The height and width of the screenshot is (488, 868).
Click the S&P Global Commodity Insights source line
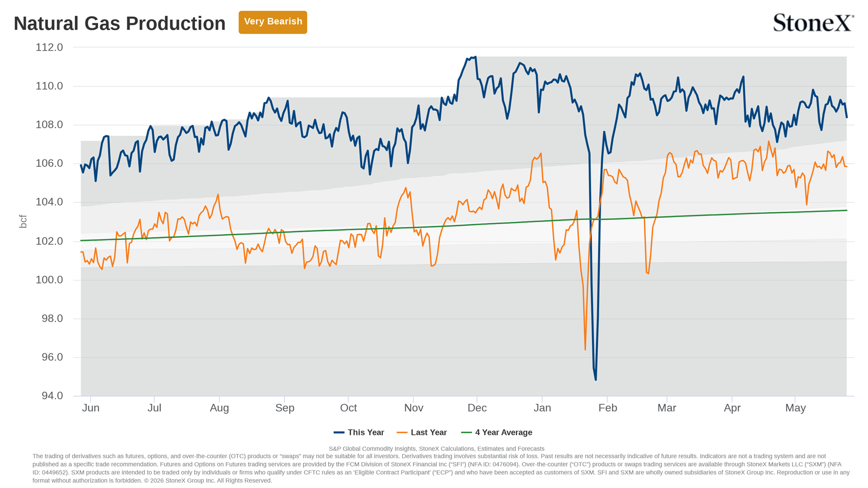436,449
